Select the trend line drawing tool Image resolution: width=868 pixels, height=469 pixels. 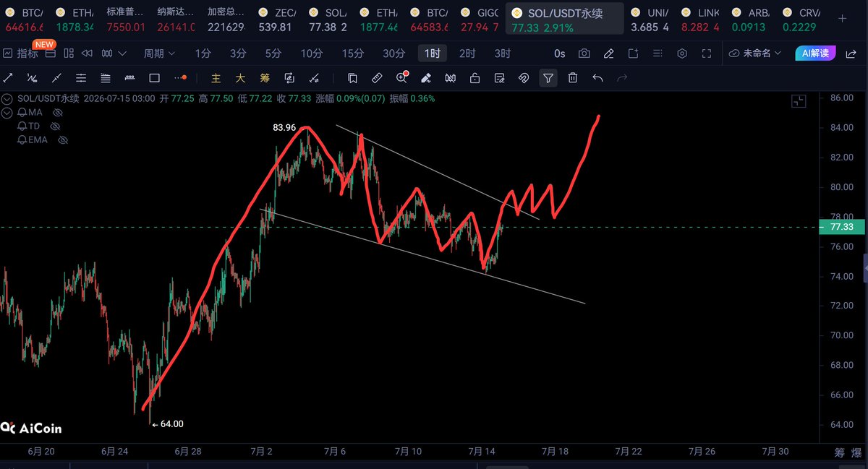click(x=8, y=78)
